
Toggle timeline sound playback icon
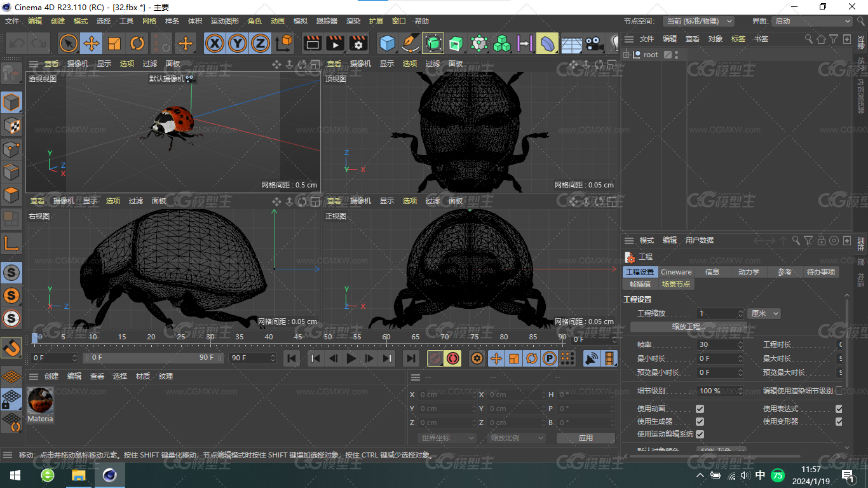tap(592, 359)
